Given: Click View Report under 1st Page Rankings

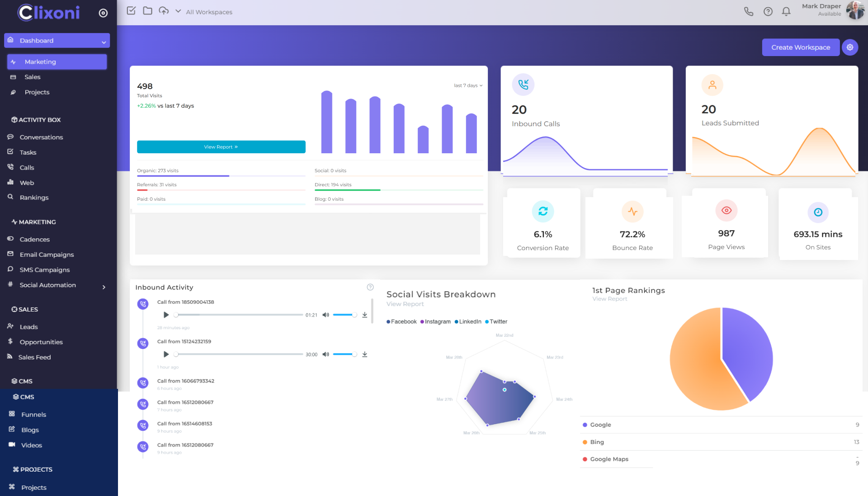Looking at the screenshot, I should tap(610, 299).
